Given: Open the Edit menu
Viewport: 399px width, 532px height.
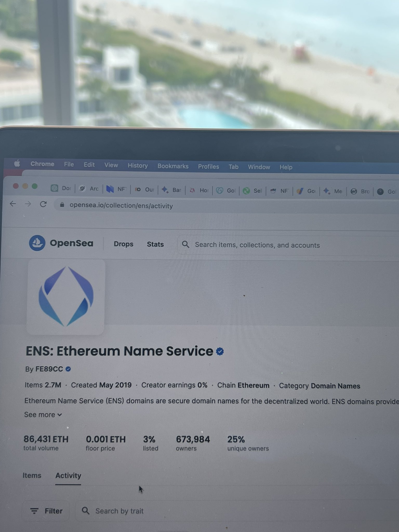Looking at the screenshot, I should 89,165.
